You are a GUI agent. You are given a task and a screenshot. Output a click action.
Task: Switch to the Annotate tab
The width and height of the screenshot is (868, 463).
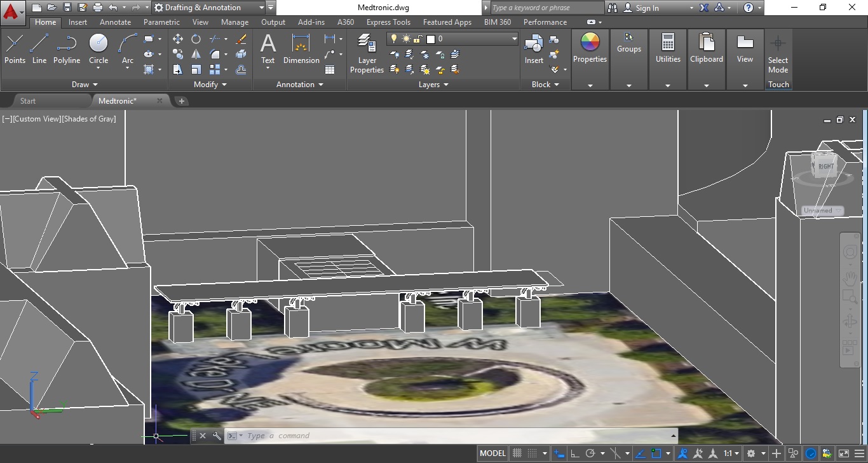click(x=115, y=22)
